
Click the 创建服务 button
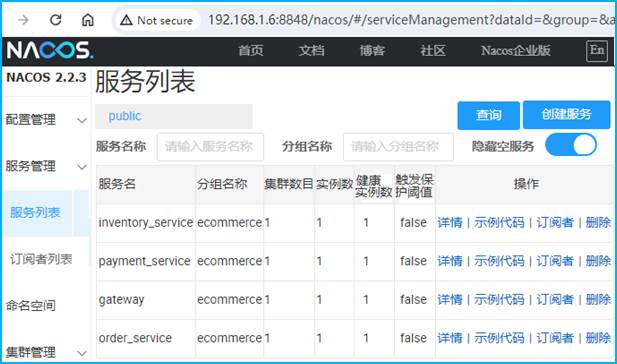(x=566, y=115)
